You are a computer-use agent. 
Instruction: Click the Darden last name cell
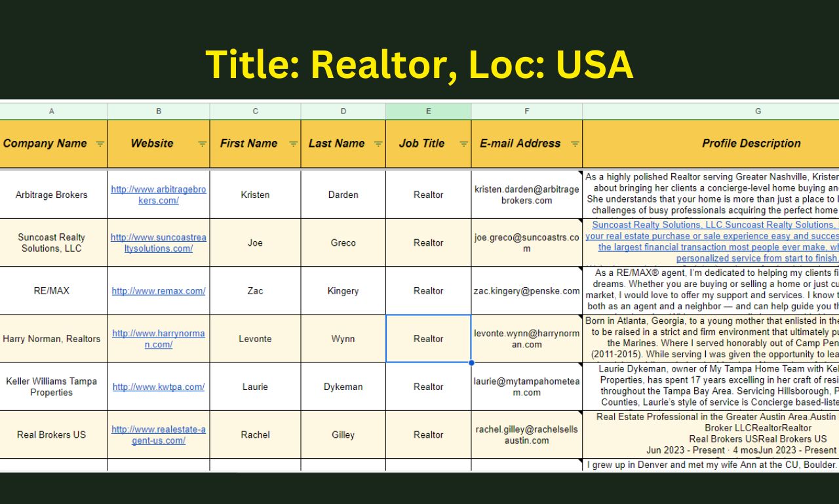343,195
